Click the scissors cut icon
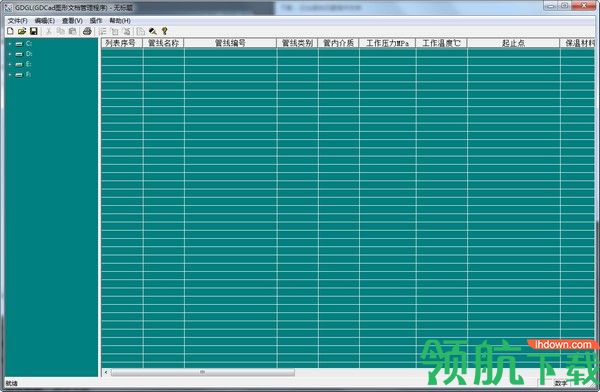 click(x=49, y=31)
